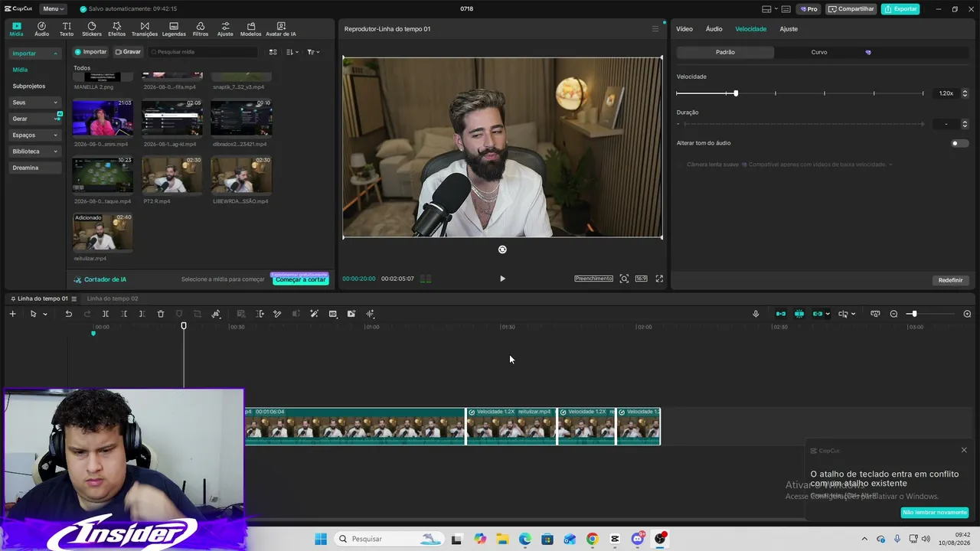The height and width of the screenshot is (551, 980).
Task: Open the Menu dropdown
Action: (x=53, y=9)
